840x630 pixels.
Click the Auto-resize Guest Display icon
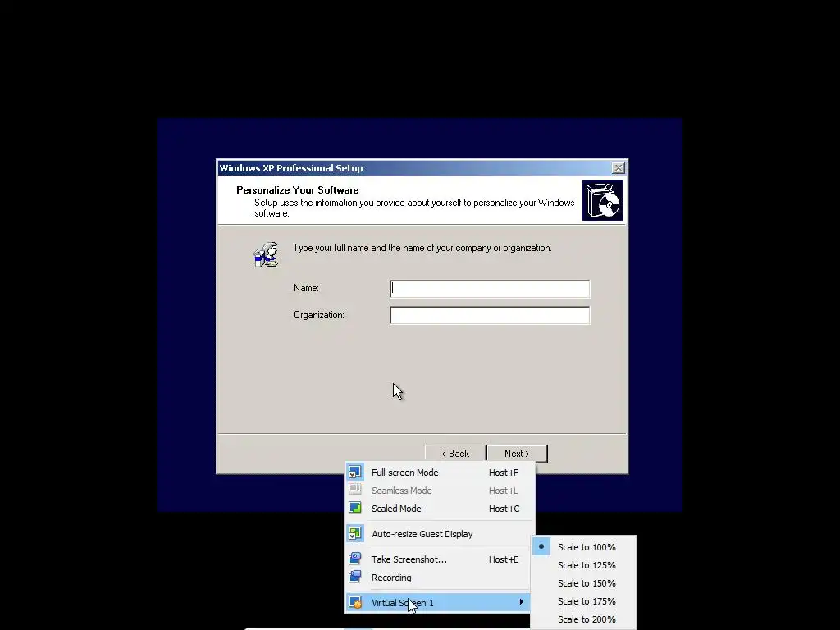pyautogui.click(x=354, y=533)
